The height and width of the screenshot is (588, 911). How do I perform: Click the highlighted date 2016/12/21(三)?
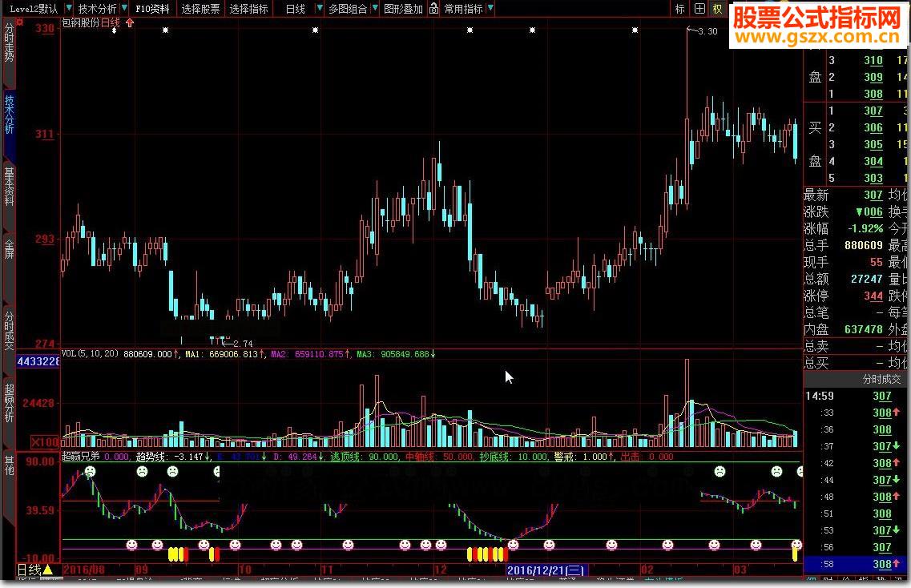tap(545, 570)
